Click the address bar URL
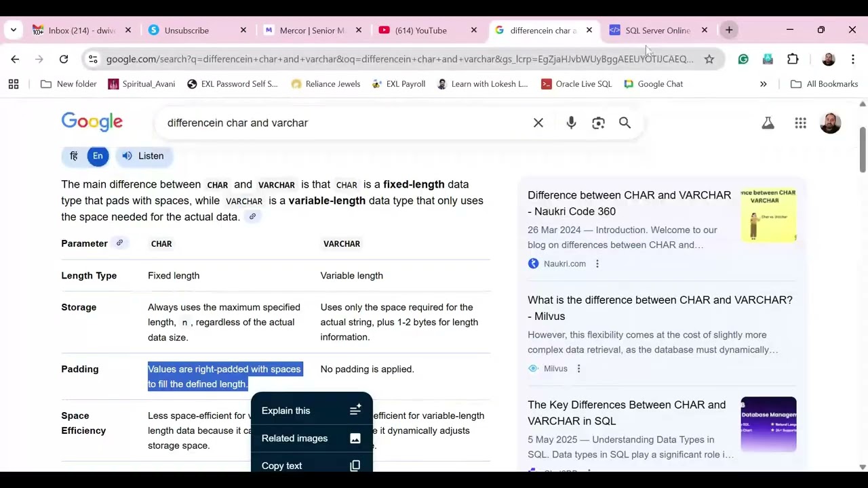The height and width of the screenshot is (488, 868). pos(400,59)
